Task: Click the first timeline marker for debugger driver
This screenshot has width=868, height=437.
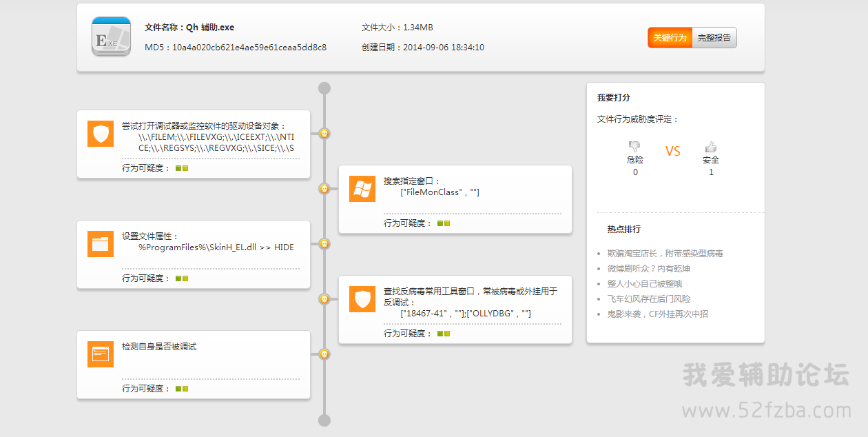Action: pos(324,133)
